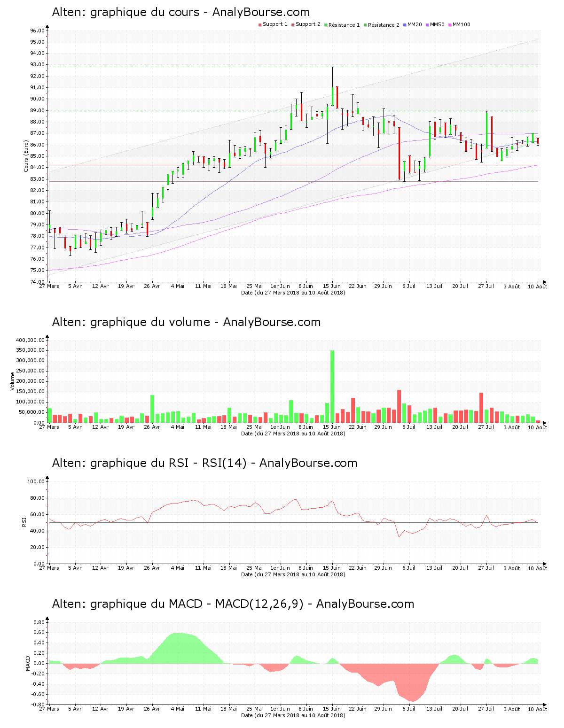Viewport: 564px width, 728px height.
Task: Click '11 Mai' date label on RSI chart
Action: coord(204,568)
